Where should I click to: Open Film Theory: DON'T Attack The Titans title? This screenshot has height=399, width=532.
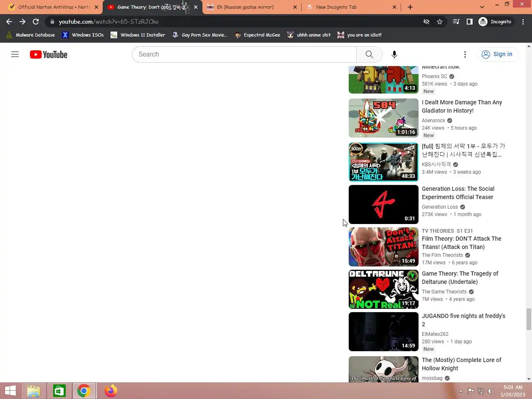461,243
